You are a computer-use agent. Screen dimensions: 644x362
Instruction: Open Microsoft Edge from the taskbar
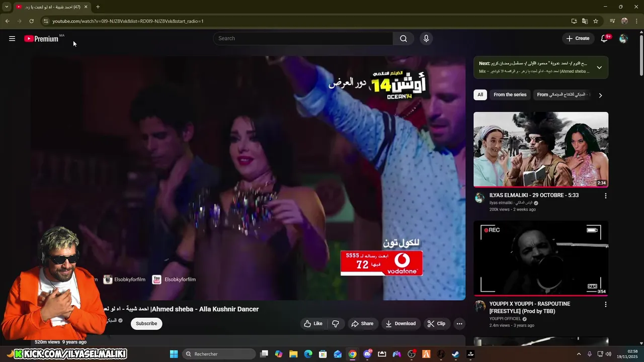point(308,354)
